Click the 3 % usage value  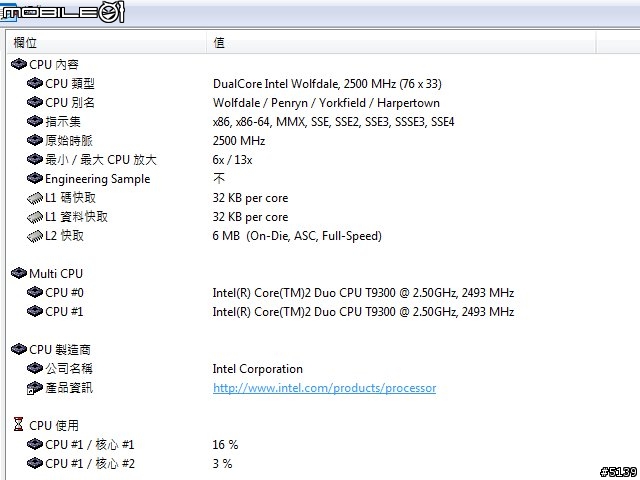(222, 463)
